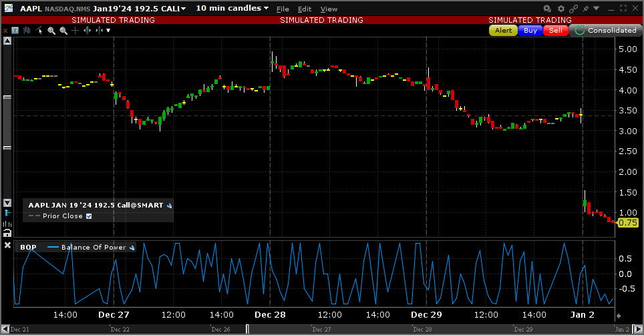The height and width of the screenshot is (335, 644).
Task: Click the compress time axis arrows icon
Action: pyautogui.click(x=99, y=30)
